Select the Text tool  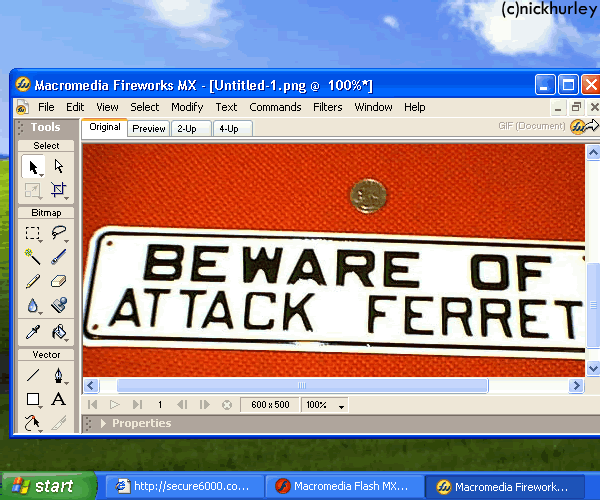coord(59,399)
